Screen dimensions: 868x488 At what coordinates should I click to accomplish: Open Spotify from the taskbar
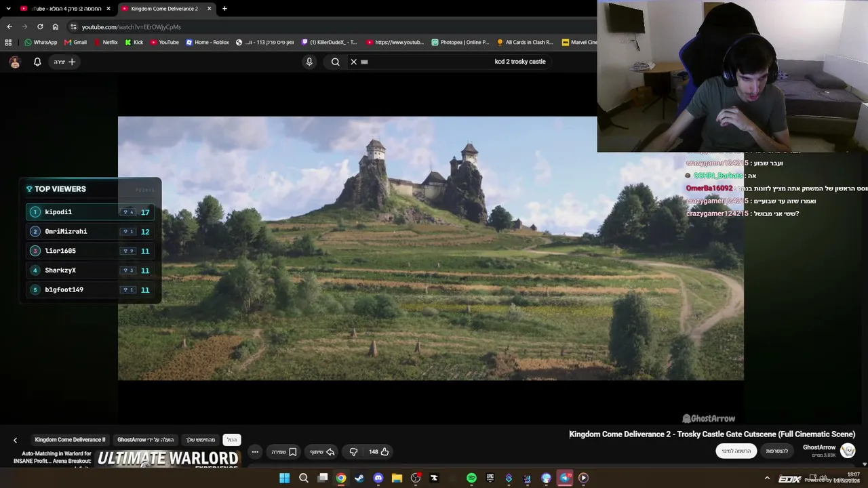471,478
